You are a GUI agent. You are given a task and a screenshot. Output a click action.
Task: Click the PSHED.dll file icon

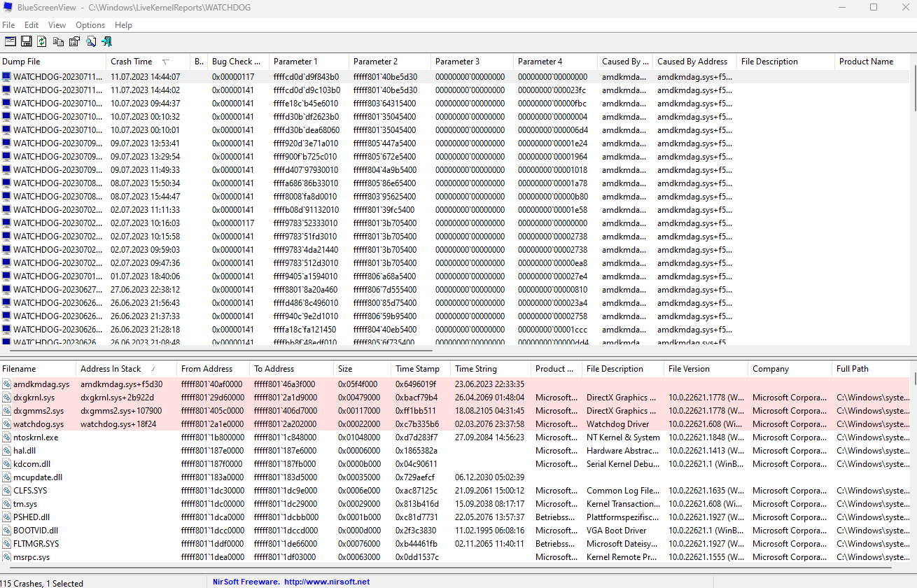[6, 517]
